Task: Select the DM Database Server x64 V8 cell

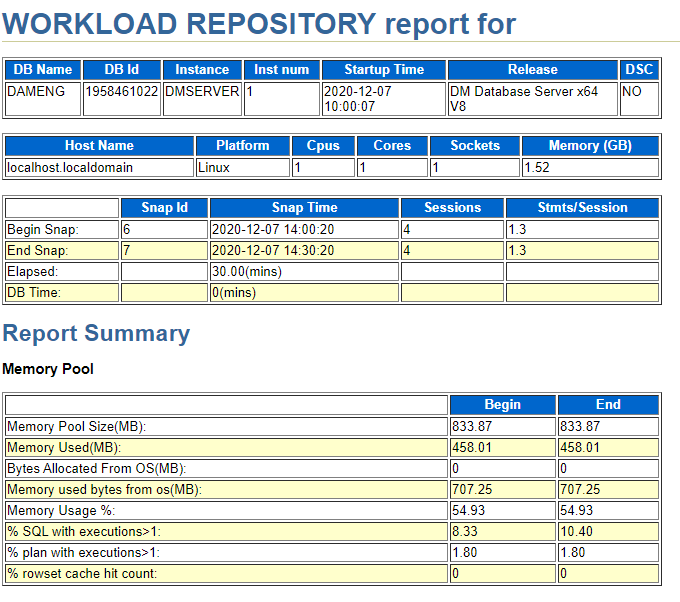Action: [x=532, y=98]
